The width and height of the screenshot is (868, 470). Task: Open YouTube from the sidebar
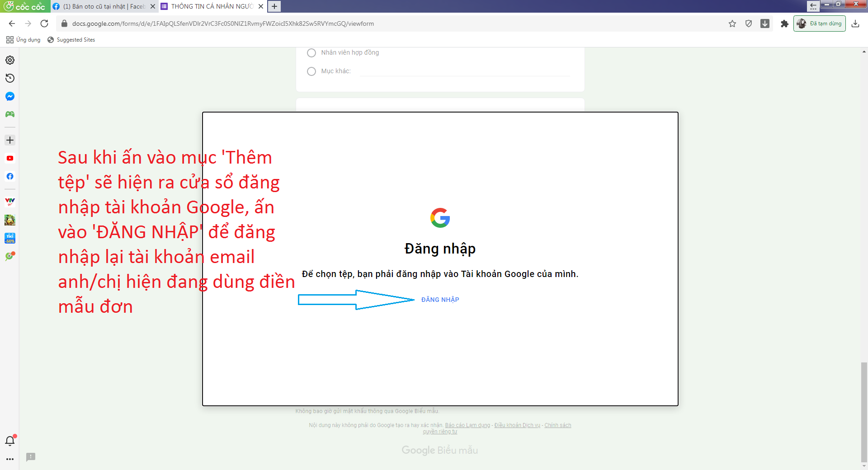coord(10,158)
